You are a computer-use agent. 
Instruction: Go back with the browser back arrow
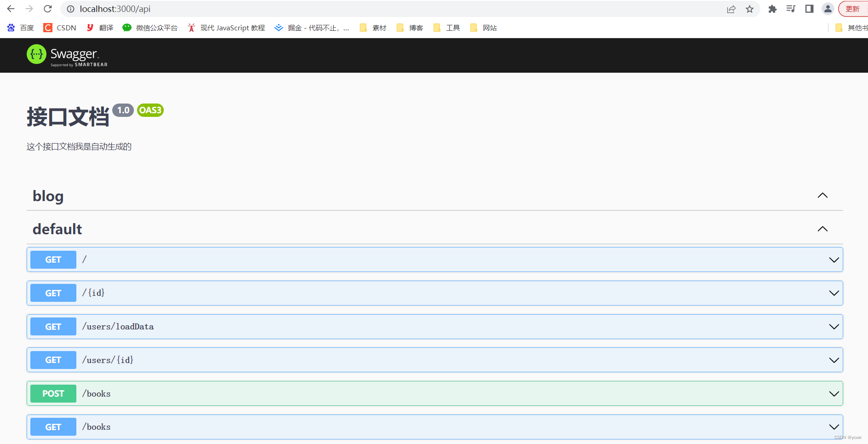[x=11, y=9]
